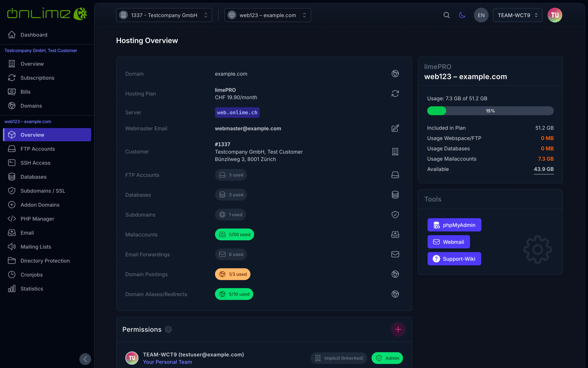This screenshot has height=368, width=588.
Task: Launch phpMyAdmin tool button
Action: pos(454,225)
